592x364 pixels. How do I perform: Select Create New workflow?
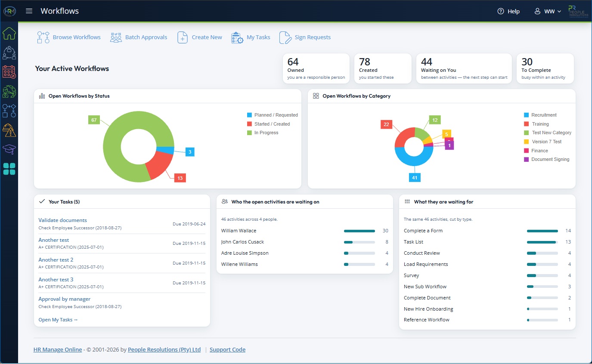point(200,37)
